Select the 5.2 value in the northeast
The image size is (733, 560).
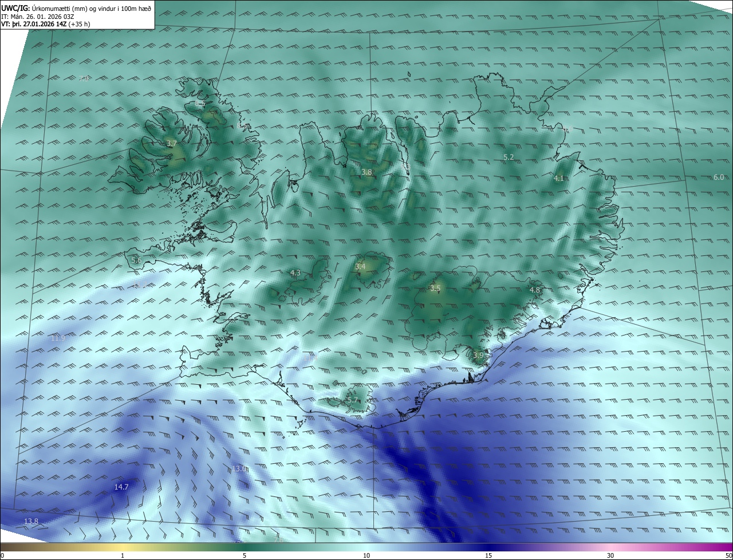click(509, 157)
